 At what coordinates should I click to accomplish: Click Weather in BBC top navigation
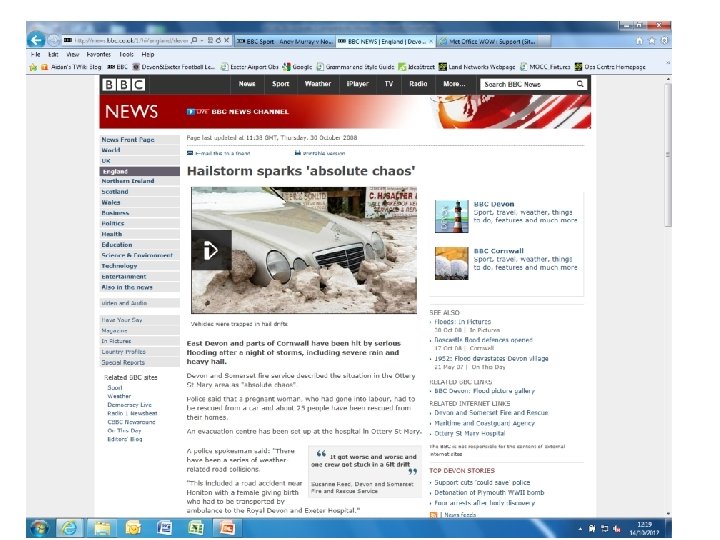[318, 84]
